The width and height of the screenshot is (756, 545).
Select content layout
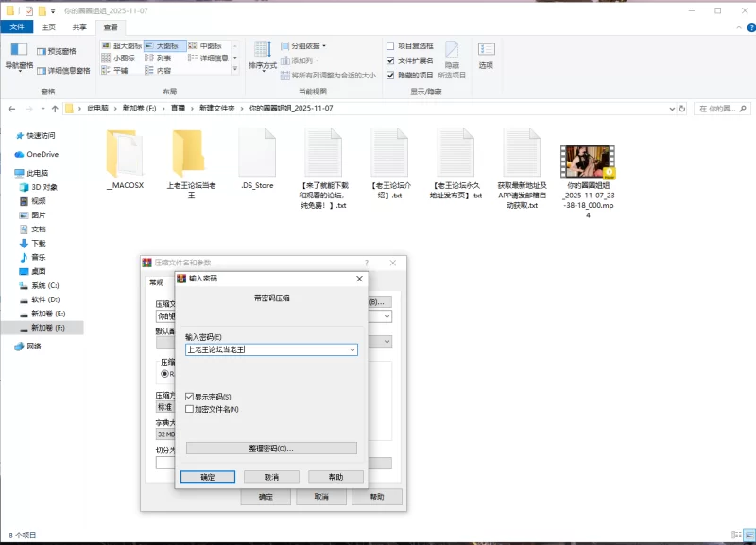[158, 70]
